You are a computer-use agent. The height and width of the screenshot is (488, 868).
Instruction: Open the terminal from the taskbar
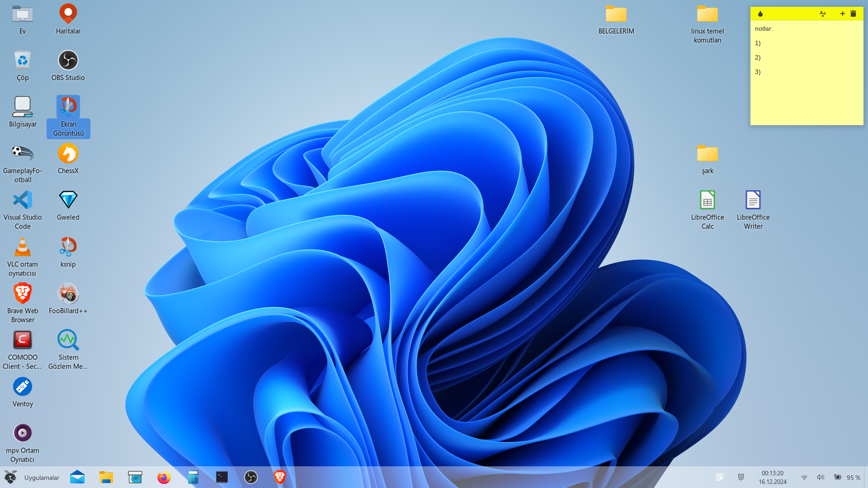coord(222,478)
